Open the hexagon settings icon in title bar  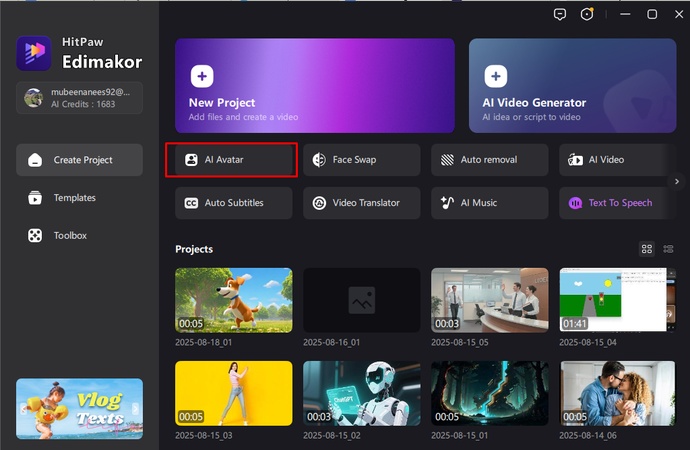tap(587, 15)
